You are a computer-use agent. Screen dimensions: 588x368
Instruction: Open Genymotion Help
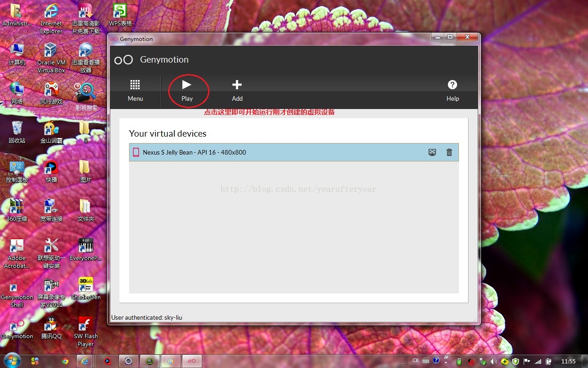click(452, 91)
